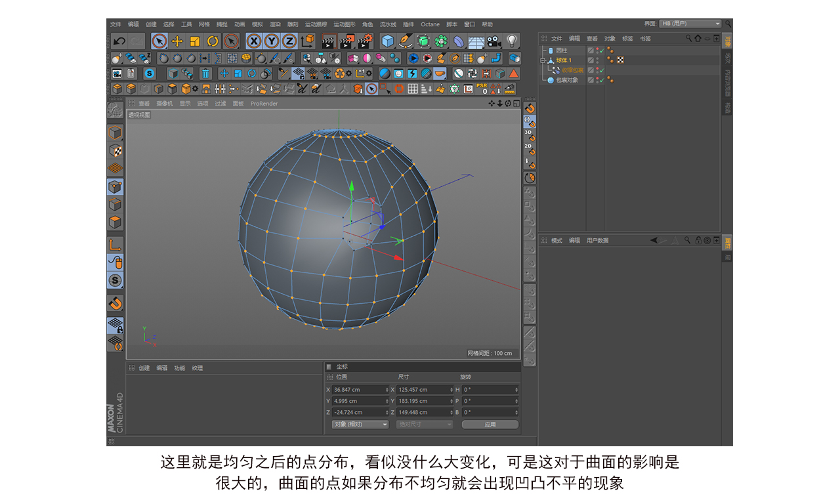Open the Octane menu

(x=430, y=24)
